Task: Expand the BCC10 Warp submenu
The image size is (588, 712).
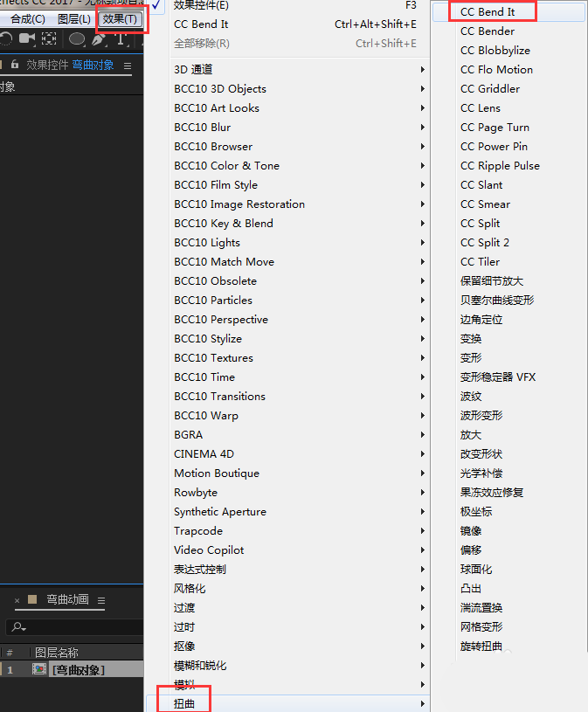Action: (x=299, y=416)
